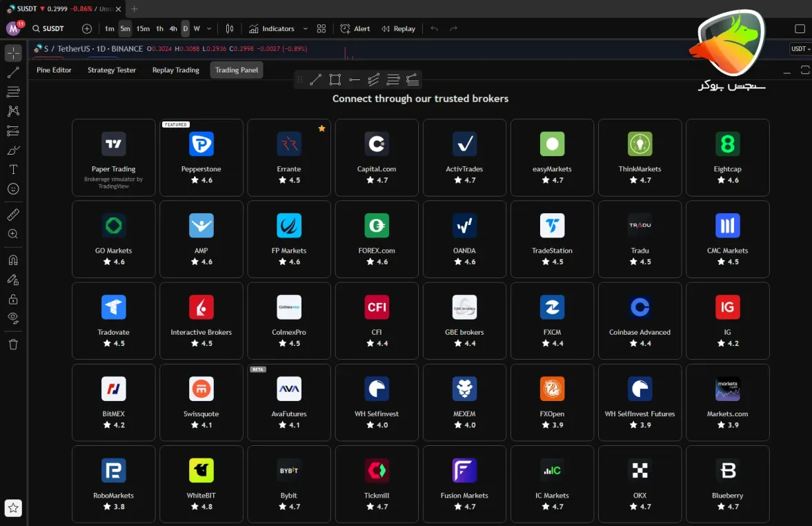This screenshot has width=812, height=526.
Task: Select the measure ruler tool
Action: tap(14, 214)
